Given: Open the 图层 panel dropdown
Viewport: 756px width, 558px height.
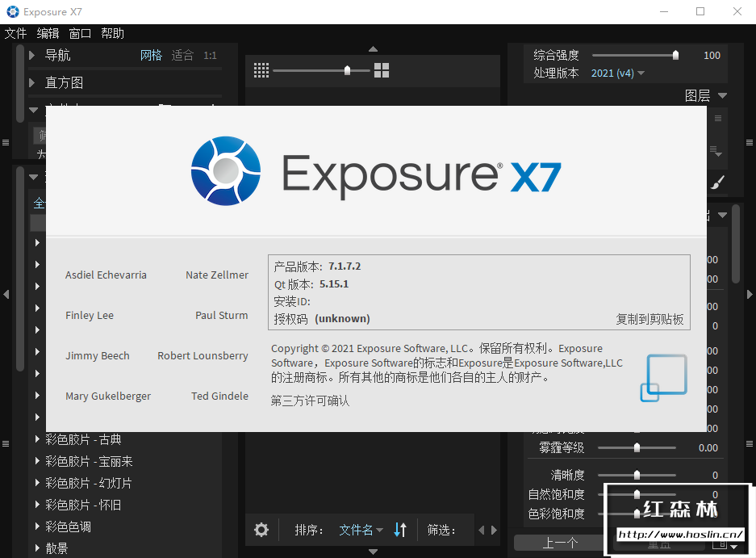Looking at the screenshot, I should point(722,95).
